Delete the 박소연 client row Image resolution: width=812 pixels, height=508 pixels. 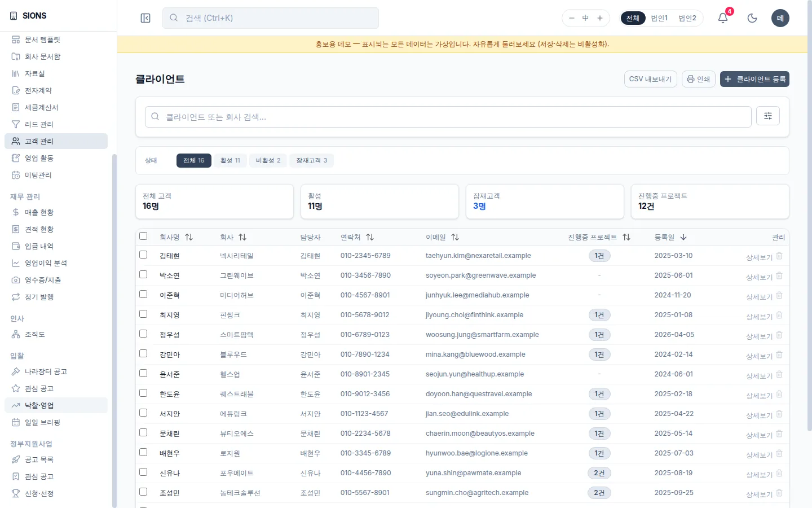click(x=779, y=275)
